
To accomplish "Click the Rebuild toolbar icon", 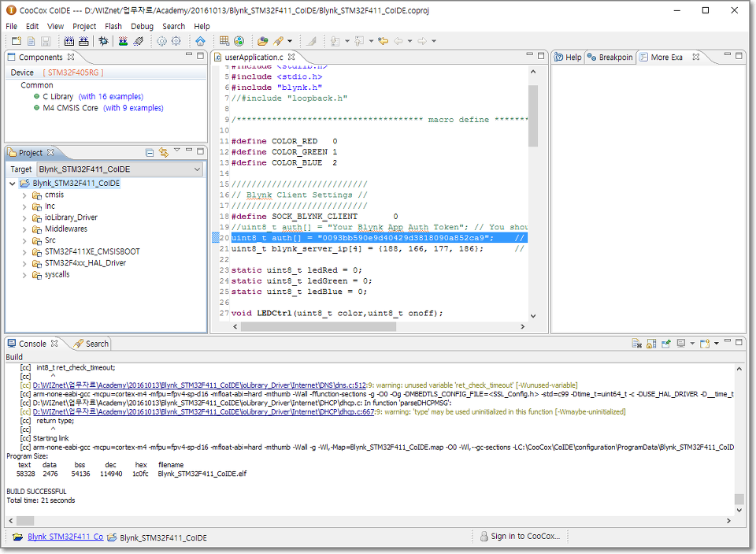I will (83, 41).
